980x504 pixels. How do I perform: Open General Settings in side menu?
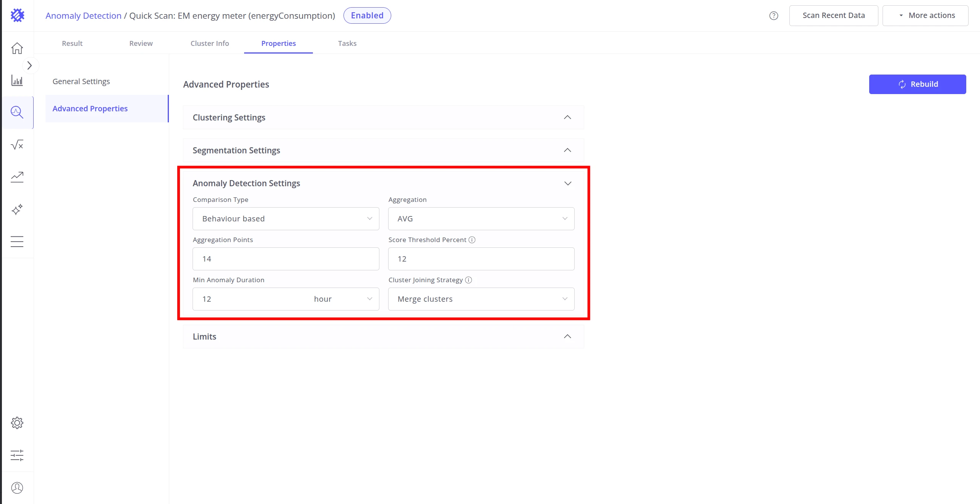pos(81,81)
